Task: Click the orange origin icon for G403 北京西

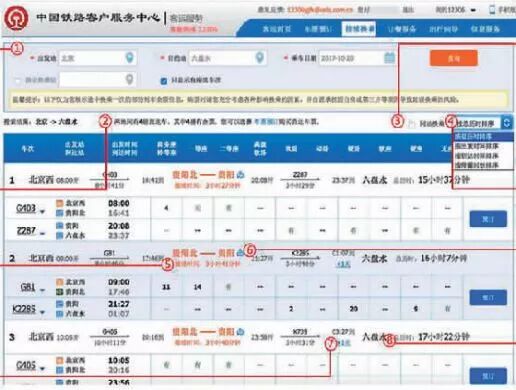Action: tap(59, 203)
